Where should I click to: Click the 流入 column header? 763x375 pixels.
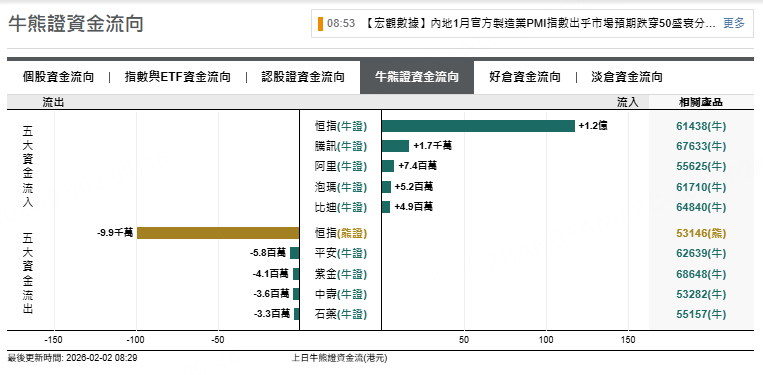pos(628,102)
